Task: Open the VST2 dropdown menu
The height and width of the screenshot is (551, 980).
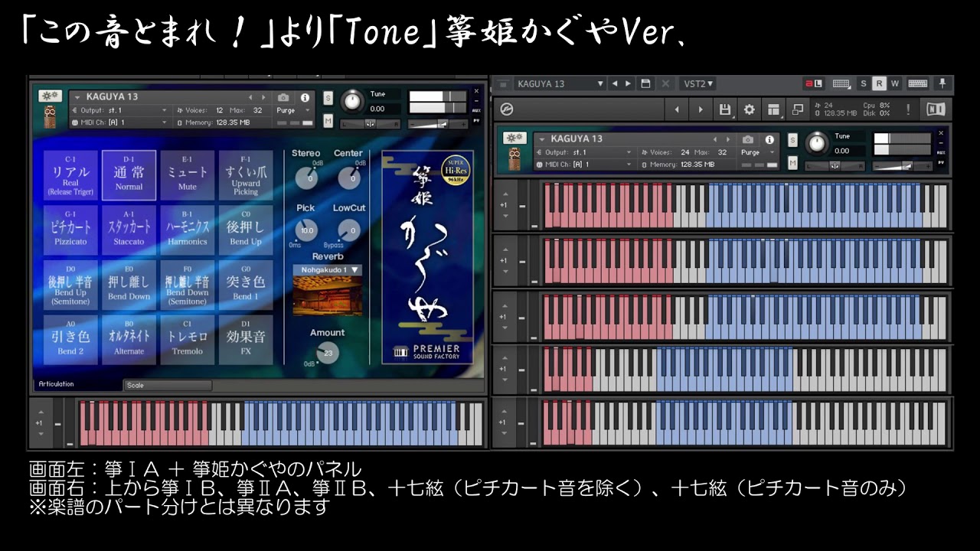Action: click(x=698, y=83)
